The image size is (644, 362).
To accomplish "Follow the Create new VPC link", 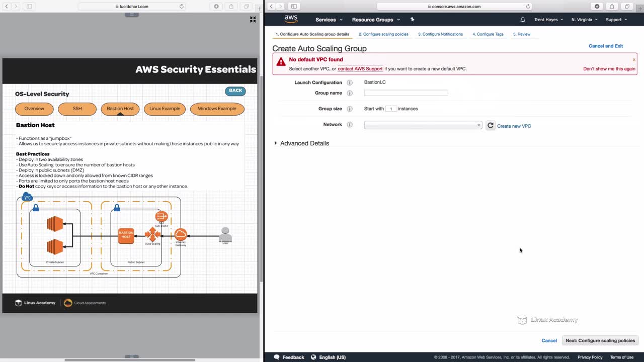I will coord(514,126).
